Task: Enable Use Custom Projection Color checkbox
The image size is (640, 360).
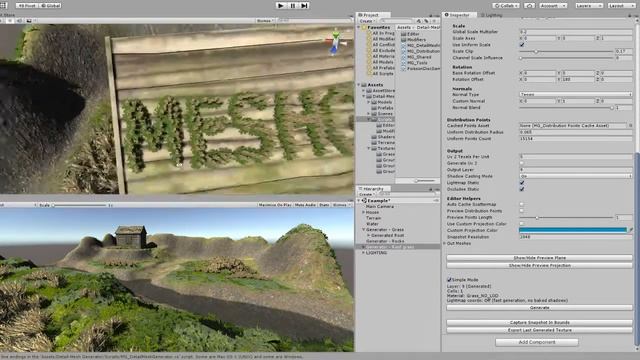Action: tap(522, 224)
